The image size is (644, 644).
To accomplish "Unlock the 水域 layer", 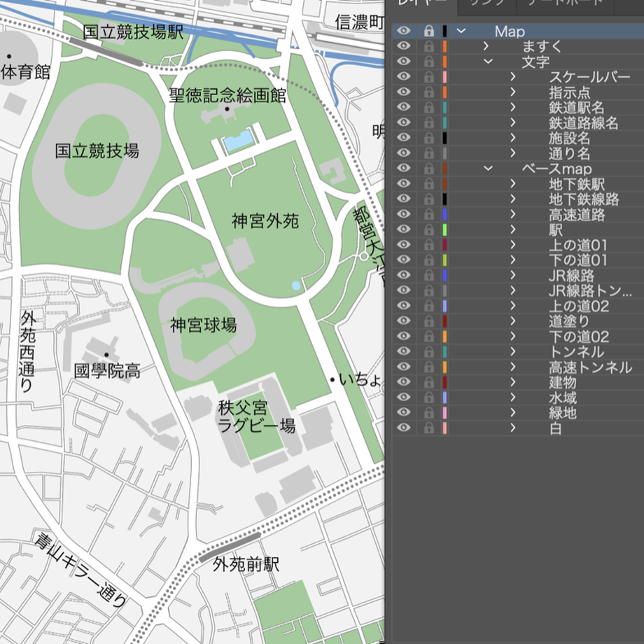I will pos(429,397).
